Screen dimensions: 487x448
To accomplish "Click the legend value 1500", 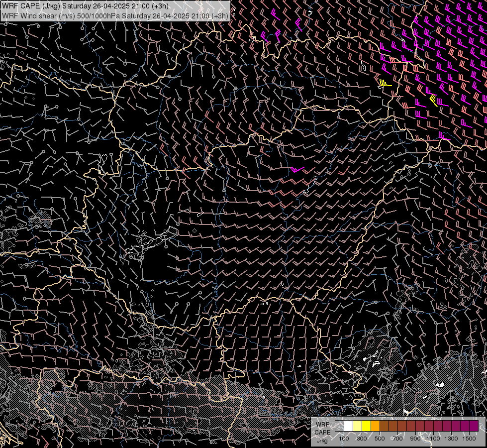I will (x=469, y=439).
